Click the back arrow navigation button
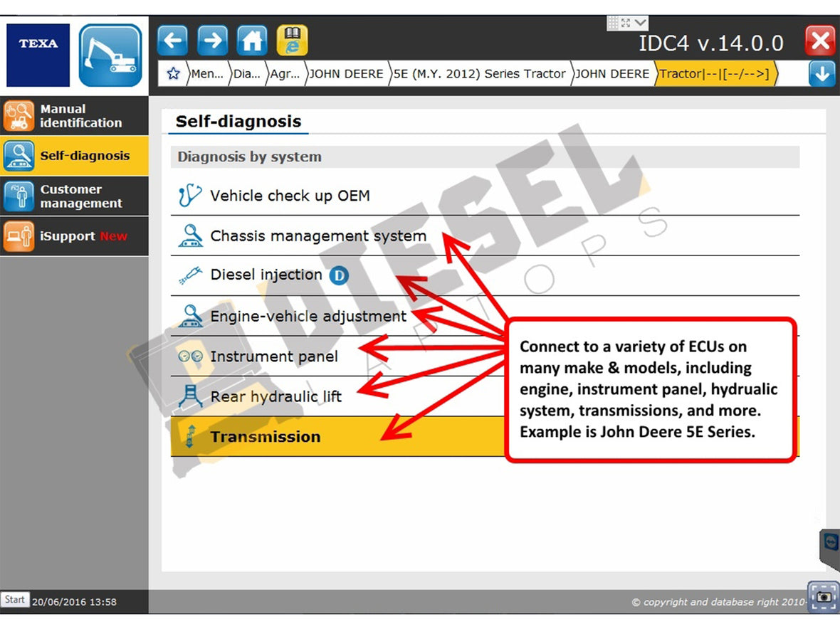Screen dimensions: 840x629 pos(172,41)
